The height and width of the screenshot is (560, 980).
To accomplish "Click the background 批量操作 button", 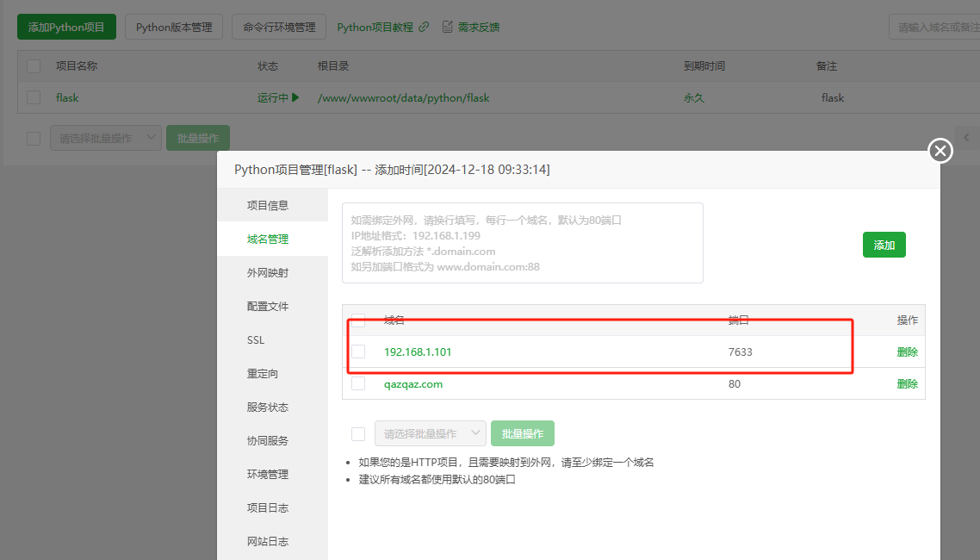I will point(197,138).
